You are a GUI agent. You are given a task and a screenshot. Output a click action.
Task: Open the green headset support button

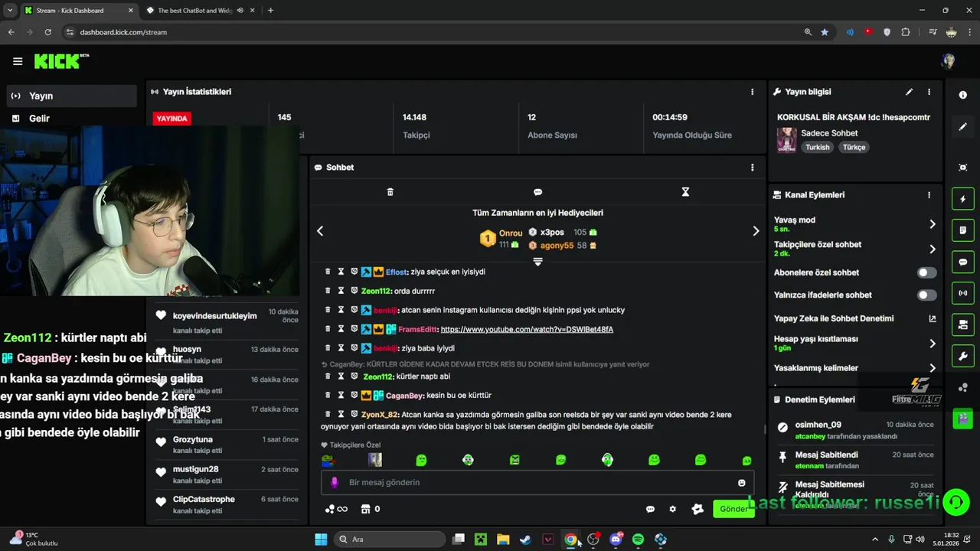tap(955, 503)
